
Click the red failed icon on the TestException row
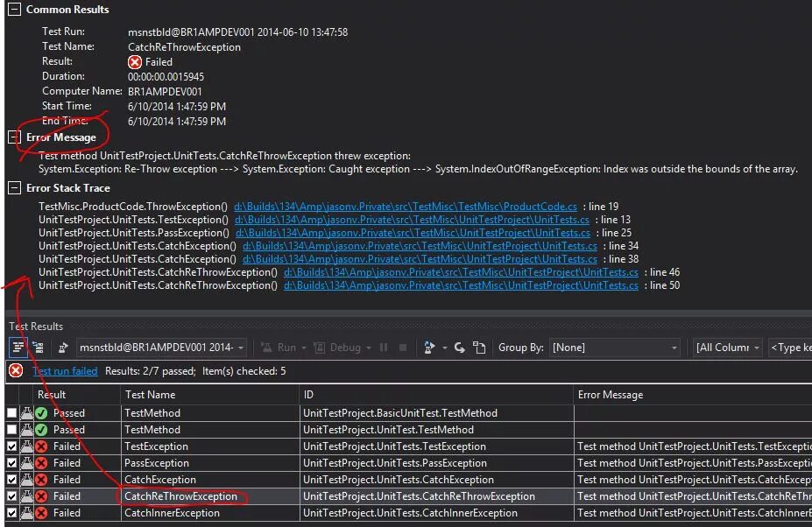[x=41, y=446]
